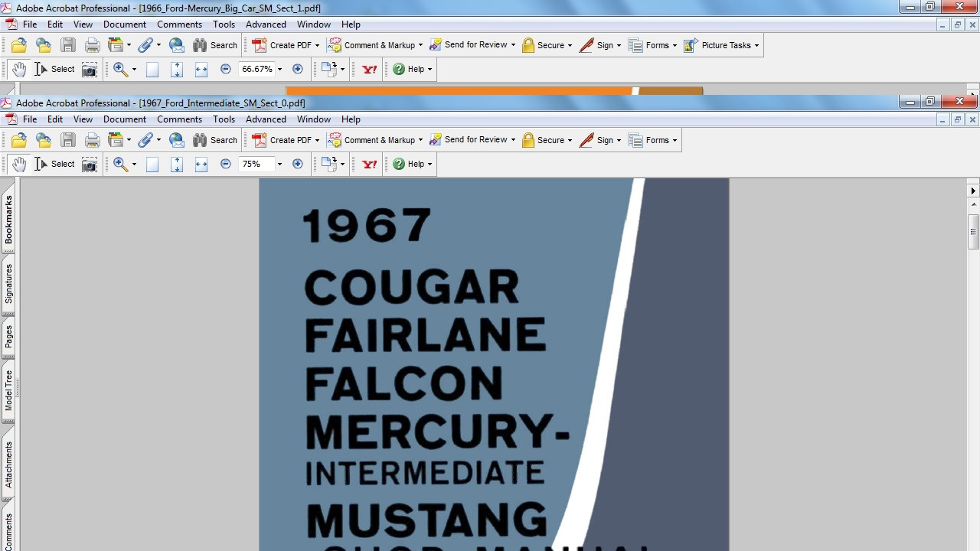The width and height of the screenshot is (980, 551).
Task: Click Picture Tasks button in 1966 window
Action: (x=722, y=45)
